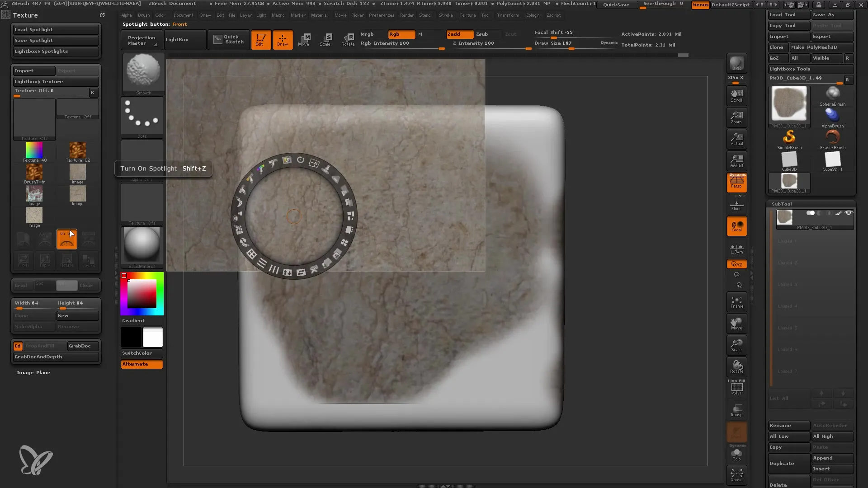Expand Lightbox Spotlights panel

pyautogui.click(x=56, y=51)
